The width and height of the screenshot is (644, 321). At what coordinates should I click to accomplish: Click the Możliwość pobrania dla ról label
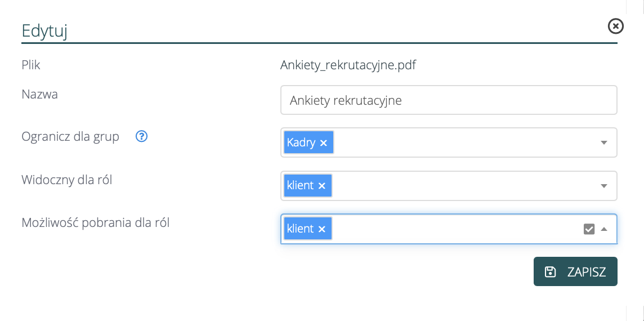pos(95,222)
